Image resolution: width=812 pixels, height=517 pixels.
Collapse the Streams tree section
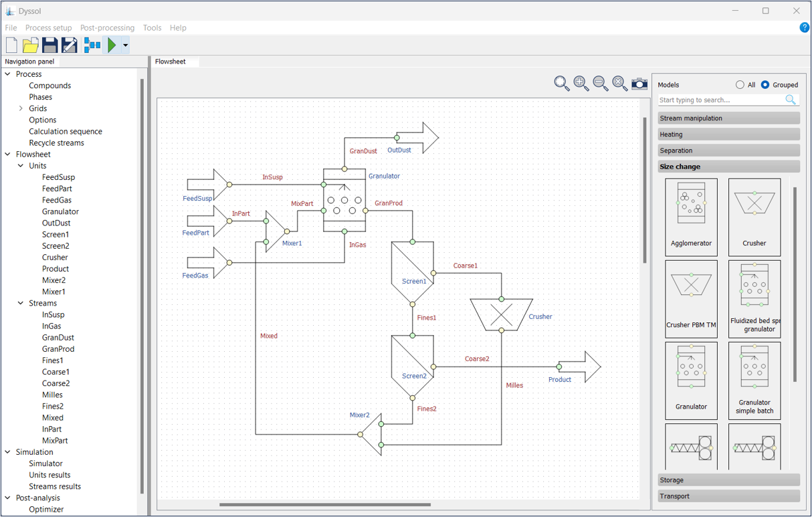(20, 303)
